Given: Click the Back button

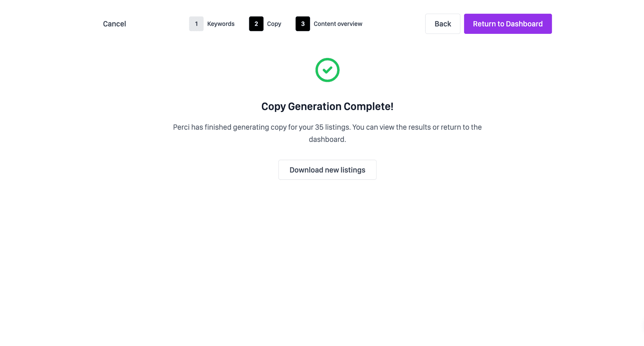Looking at the screenshot, I should tap(443, 24).
